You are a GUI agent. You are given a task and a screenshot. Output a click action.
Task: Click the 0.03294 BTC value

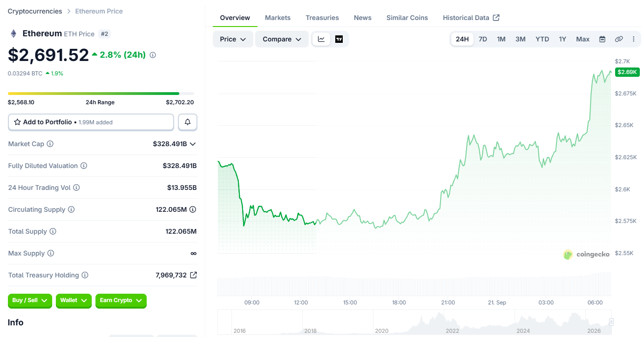point(25,74)
